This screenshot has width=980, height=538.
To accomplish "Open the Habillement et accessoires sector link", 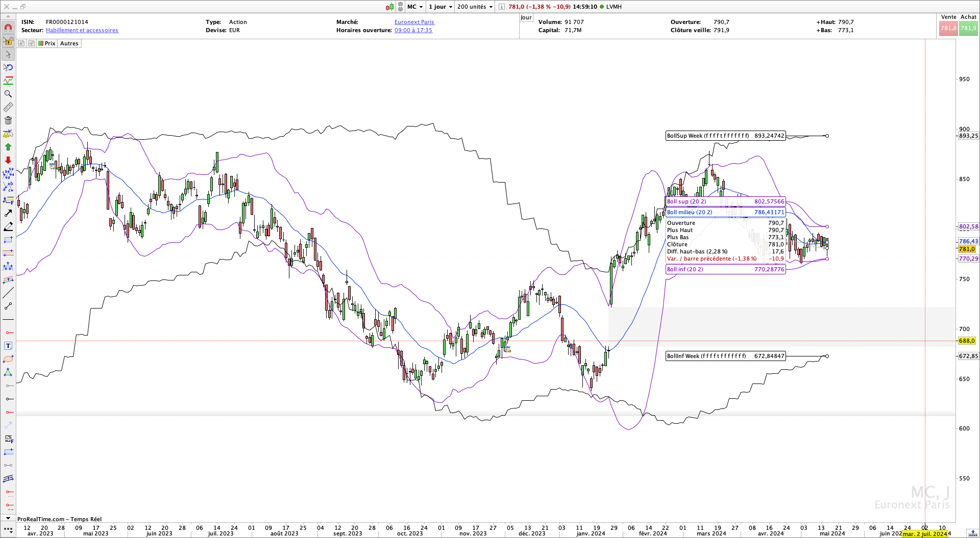I will pos(82,30).
